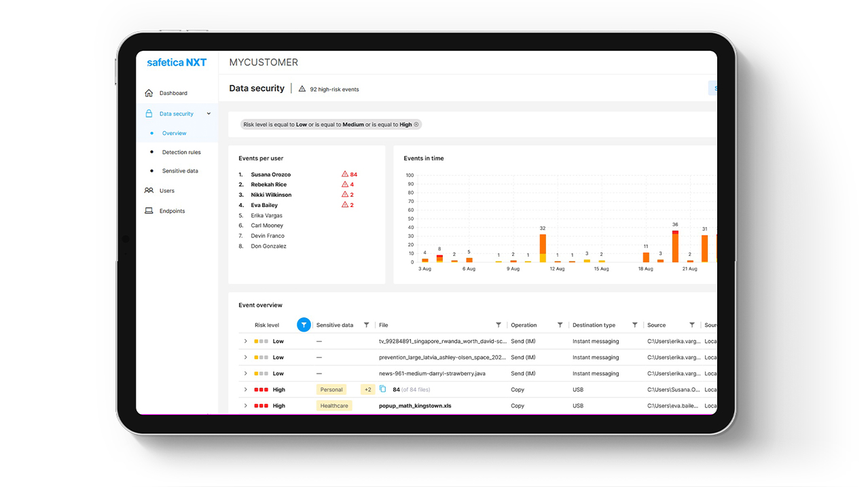This screenshot has width=868, height=487.
Task: Click the active blue filter icon on Risk level
Action: point(304,323)
